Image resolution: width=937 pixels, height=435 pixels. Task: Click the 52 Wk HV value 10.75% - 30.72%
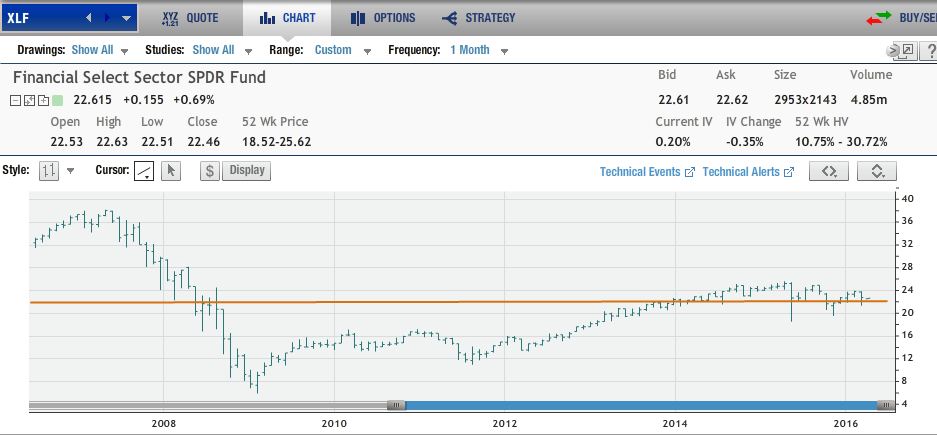click(841, 142)
